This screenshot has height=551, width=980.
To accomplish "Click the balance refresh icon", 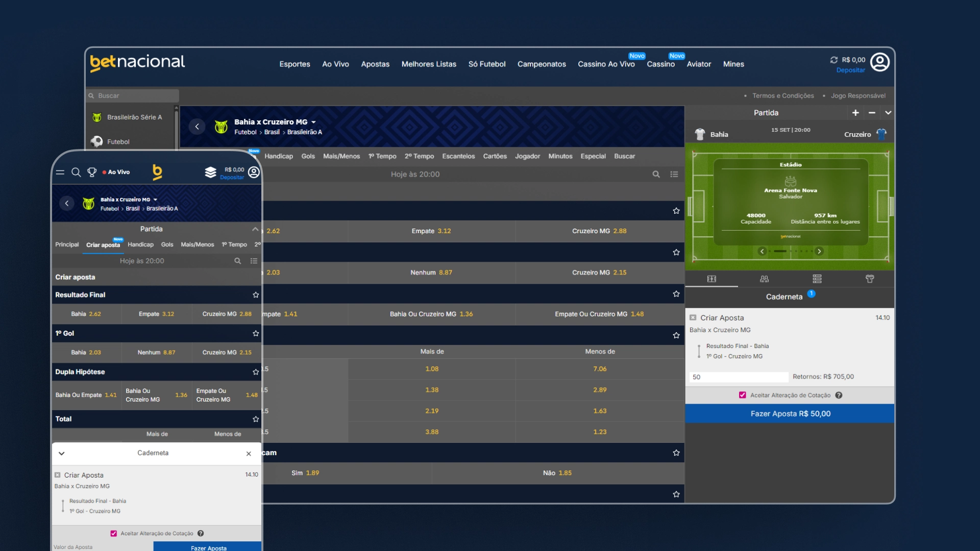I will 834,60.
